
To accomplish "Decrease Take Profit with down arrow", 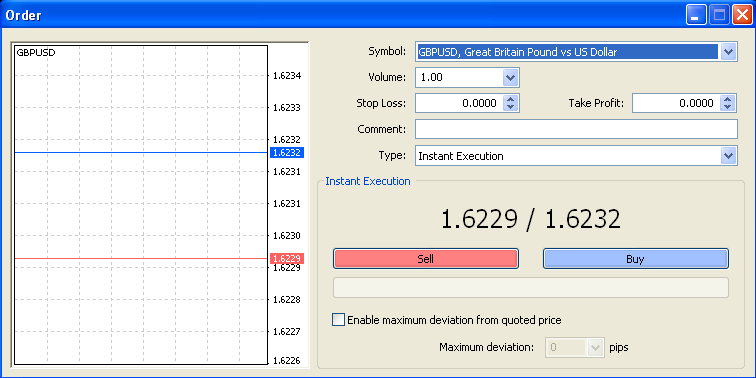I will point(728,107).
